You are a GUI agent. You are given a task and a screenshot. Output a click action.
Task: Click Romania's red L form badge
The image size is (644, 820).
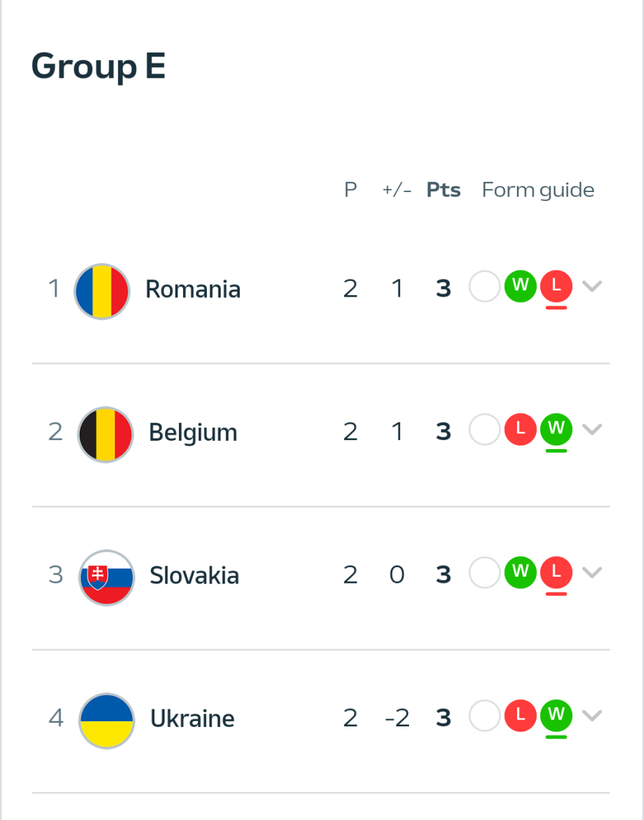(556, 286)
